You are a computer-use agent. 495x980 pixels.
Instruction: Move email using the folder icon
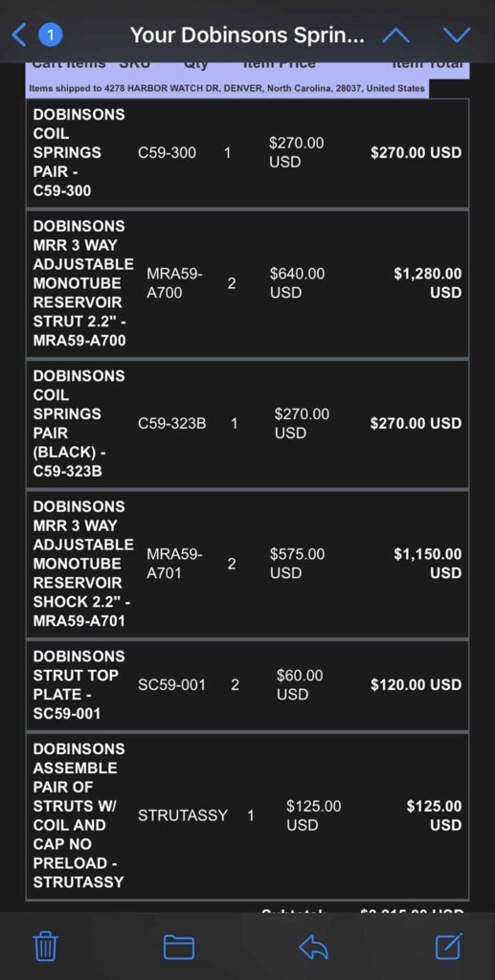(x=179, y=947)
